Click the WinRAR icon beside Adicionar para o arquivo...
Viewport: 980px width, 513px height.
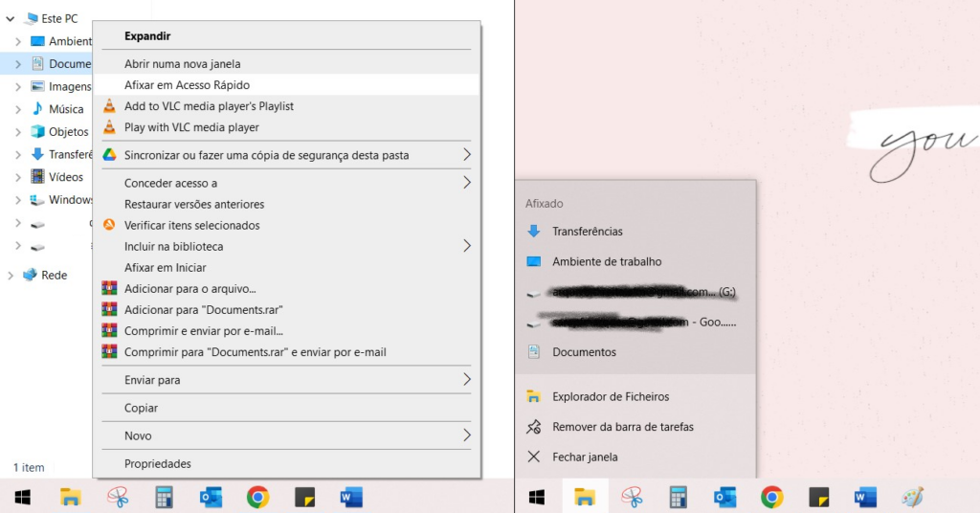tap(109, 289)
